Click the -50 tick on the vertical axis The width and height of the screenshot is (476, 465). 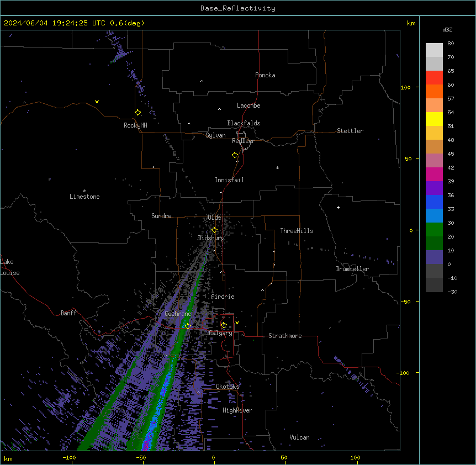405,302
